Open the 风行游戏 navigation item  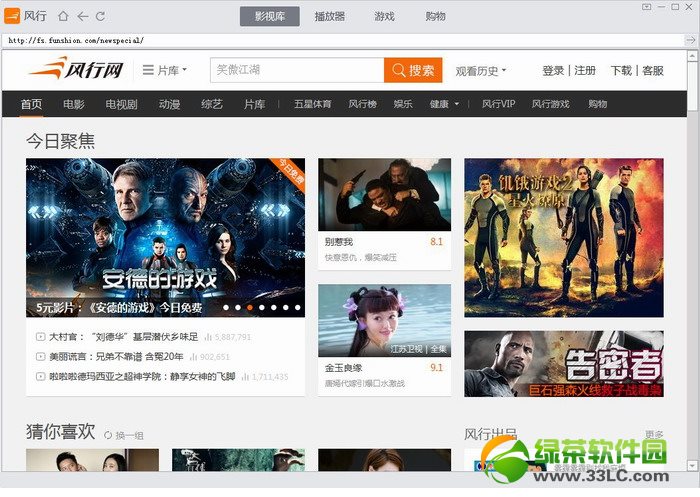click(550, 104)
